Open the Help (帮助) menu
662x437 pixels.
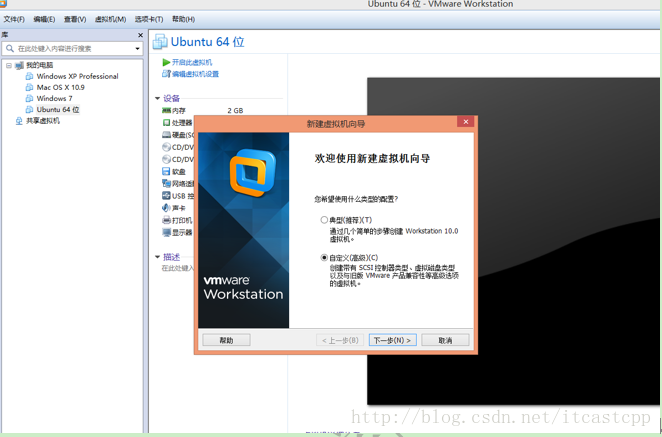pos(183,19)
